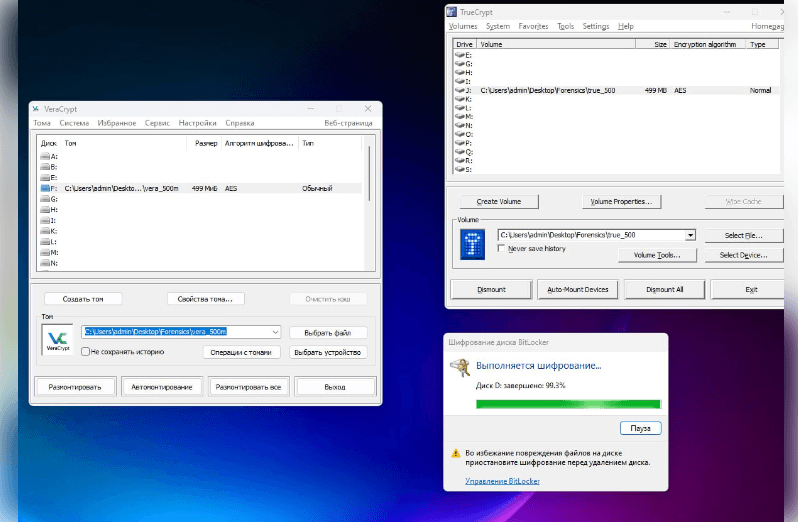Click 'Выход' button in VeraCrypt
Viewport: 798px width, 522px height.
pyautogui.click(x=335, y=387)
